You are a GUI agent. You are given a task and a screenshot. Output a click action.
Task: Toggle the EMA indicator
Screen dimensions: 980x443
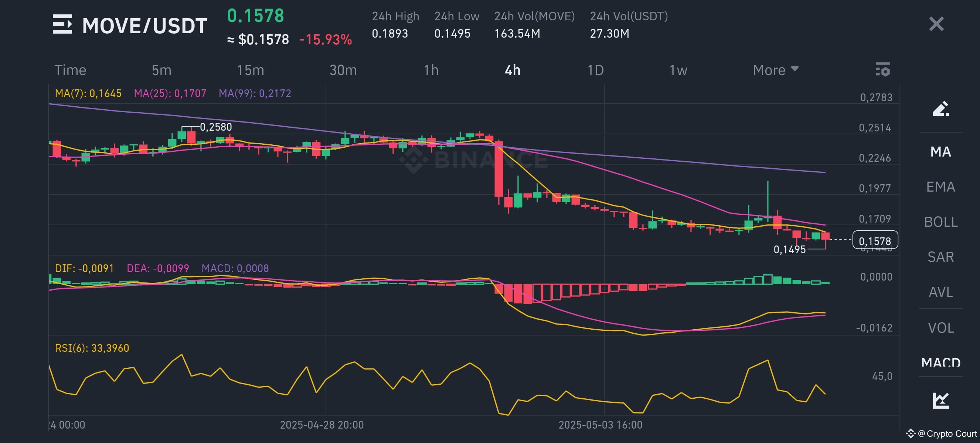coord(941,186)
